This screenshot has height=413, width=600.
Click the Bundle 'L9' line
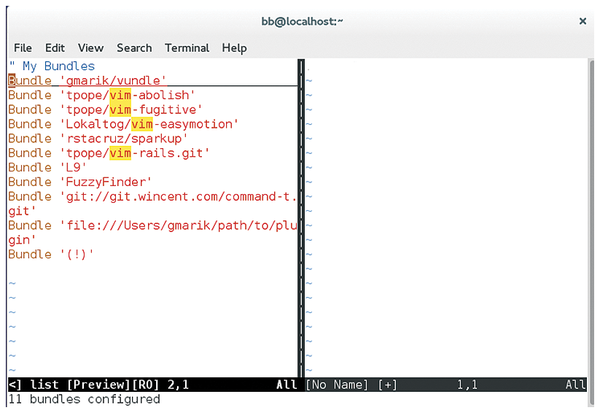click(x=47, y=168)
